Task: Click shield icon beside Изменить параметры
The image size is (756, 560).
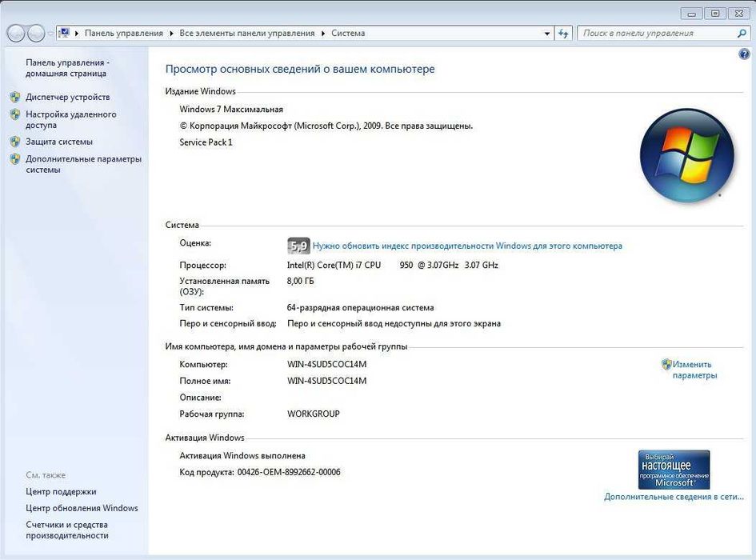Action: 666,364
